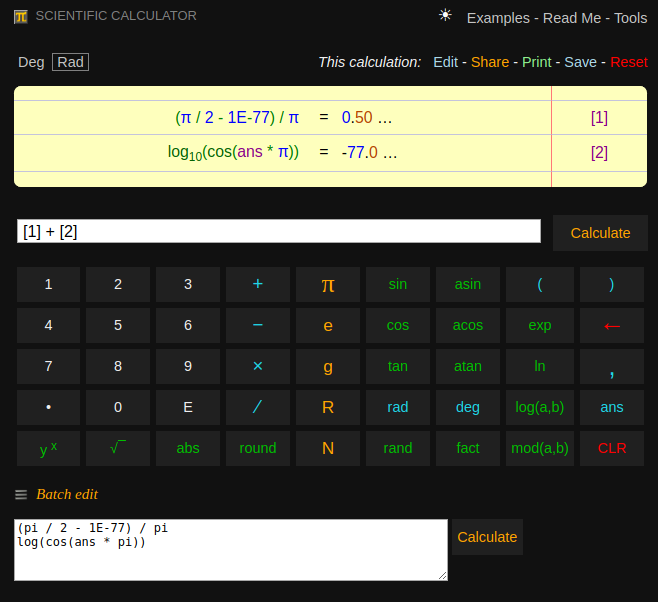Click Print for this calculation
This screenshot has width=658, height=602.
pos(536,62)
